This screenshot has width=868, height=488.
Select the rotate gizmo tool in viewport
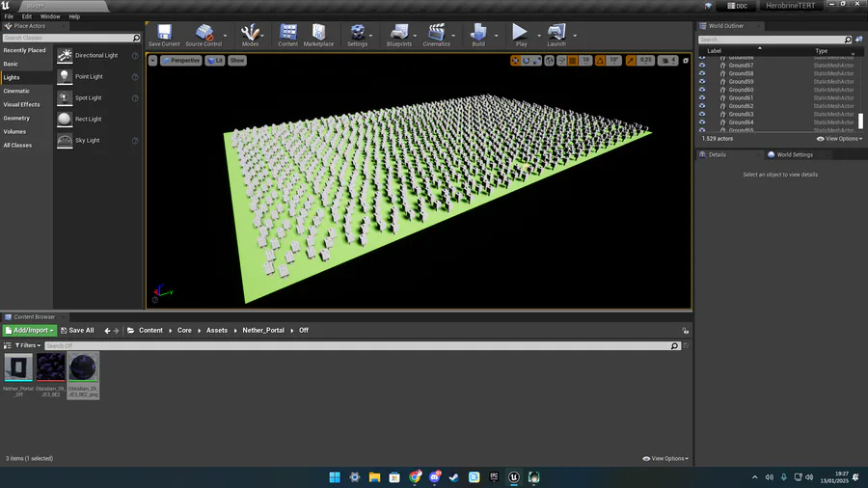526,61
